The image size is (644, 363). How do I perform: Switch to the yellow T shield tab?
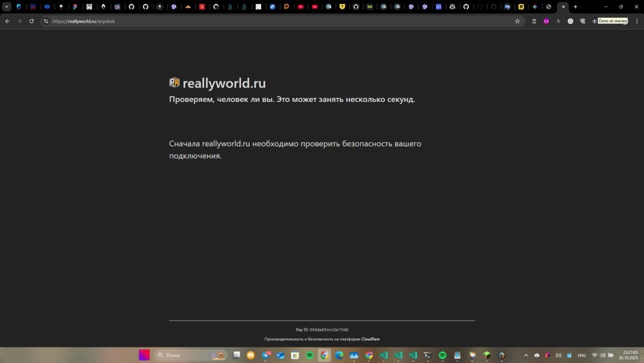[342, 6]
